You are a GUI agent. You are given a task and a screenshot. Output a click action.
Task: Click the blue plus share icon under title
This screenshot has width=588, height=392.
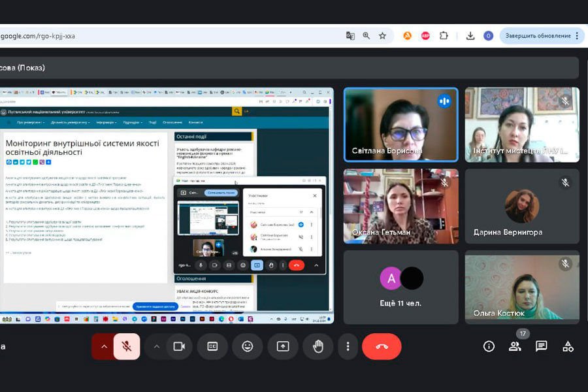[48, 162]
